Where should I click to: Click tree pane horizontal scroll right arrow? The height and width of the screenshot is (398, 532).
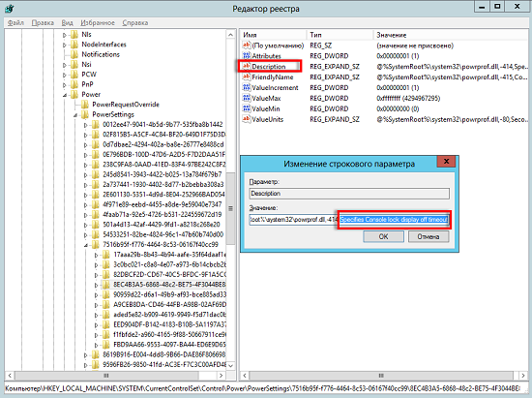click(222, 376)
